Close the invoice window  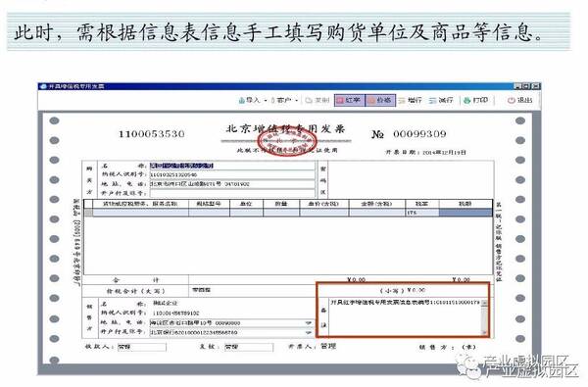(x=535, y=86)
